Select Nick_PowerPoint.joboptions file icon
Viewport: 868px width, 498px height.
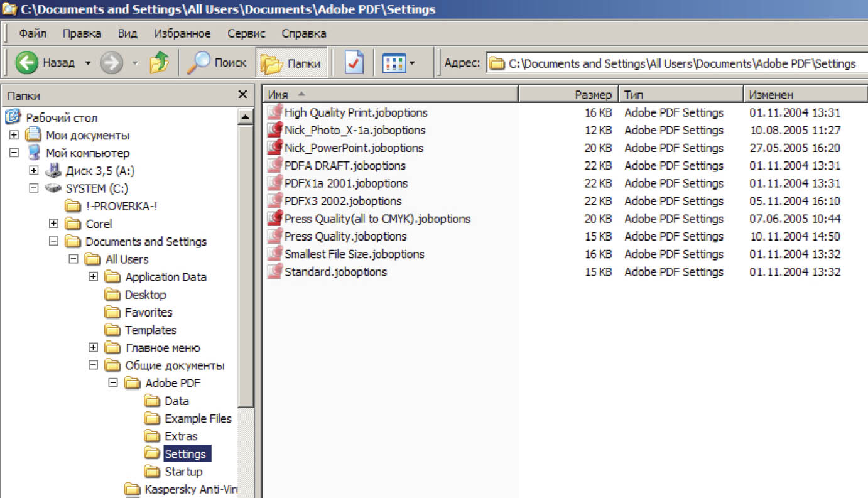[x=274, y=148]
